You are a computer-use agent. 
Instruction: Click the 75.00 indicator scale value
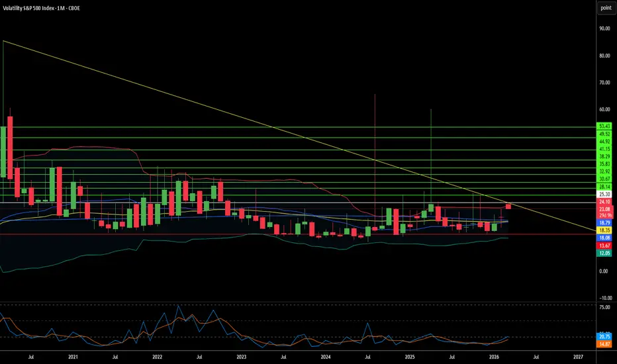pos(605,307)
